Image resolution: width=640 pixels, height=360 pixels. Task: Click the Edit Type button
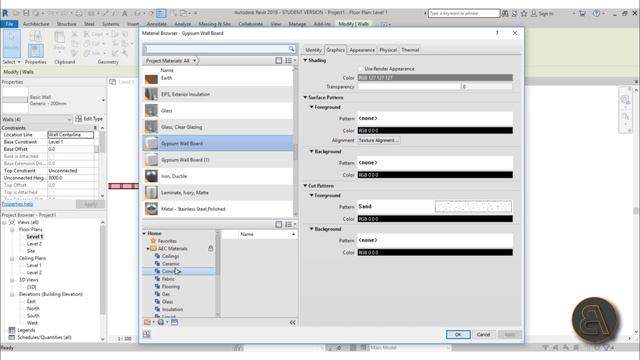point(89,119)
